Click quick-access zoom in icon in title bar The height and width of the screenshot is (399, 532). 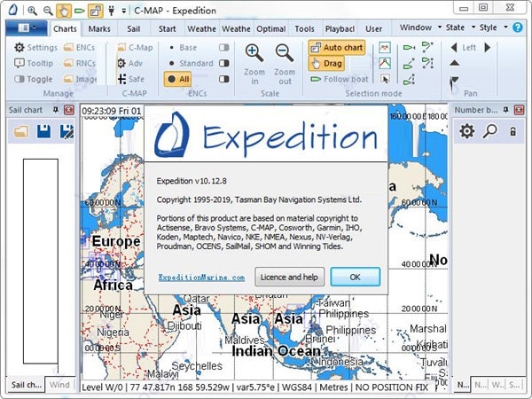click(32, 11)
